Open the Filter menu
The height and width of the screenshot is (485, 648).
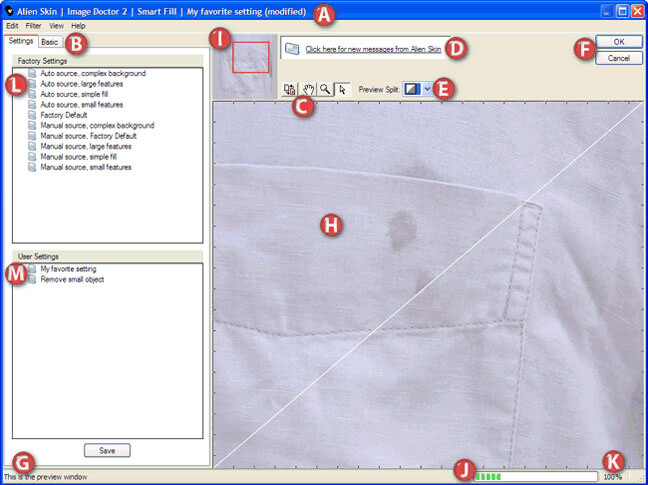(x=33, y=26)
